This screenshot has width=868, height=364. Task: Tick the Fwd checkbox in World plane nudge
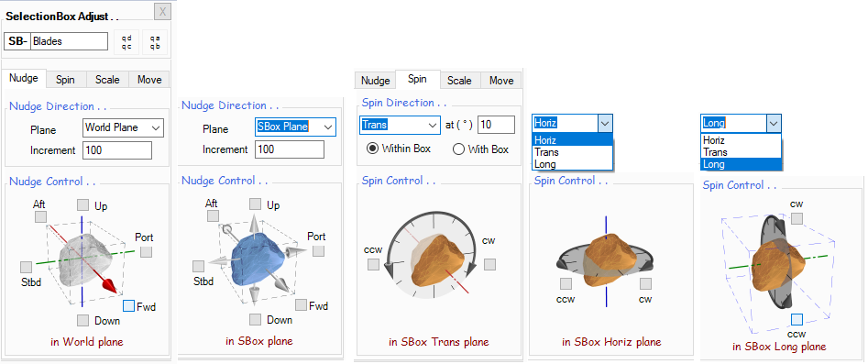[128, 305]
